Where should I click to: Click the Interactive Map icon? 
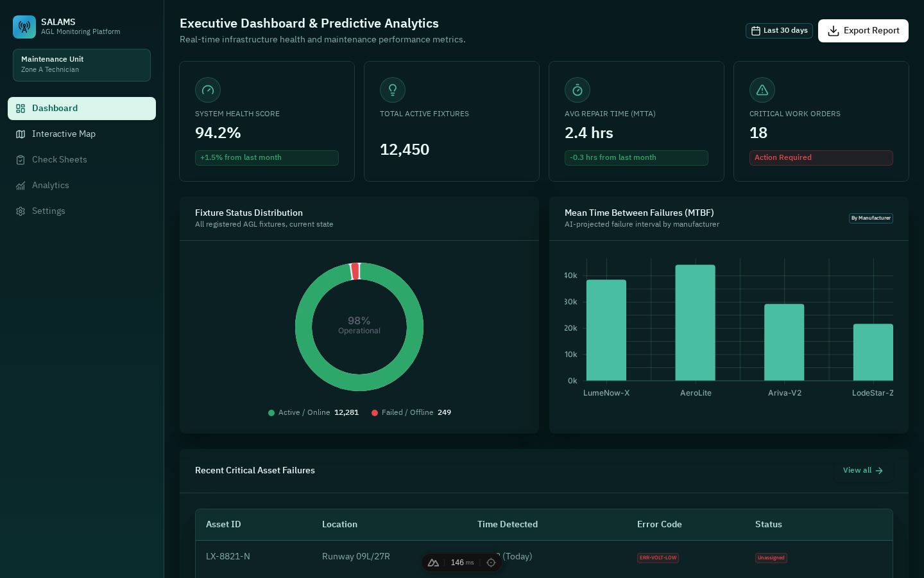click(x=21, y=134)
